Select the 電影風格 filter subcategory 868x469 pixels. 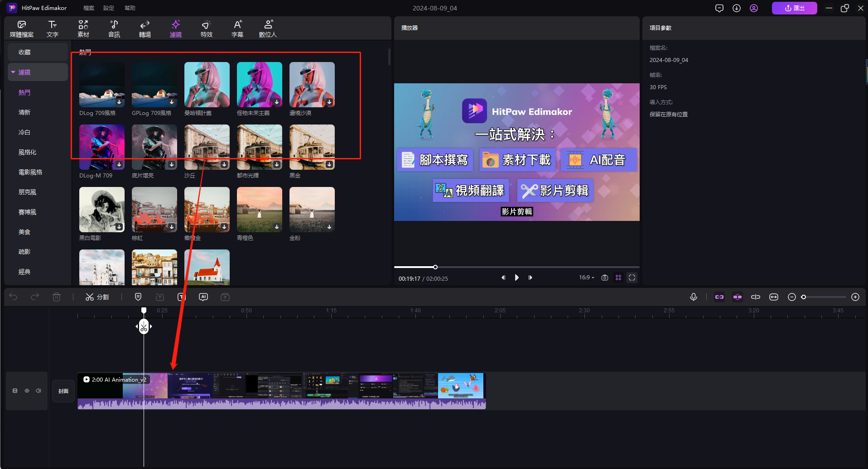(30, 172)
